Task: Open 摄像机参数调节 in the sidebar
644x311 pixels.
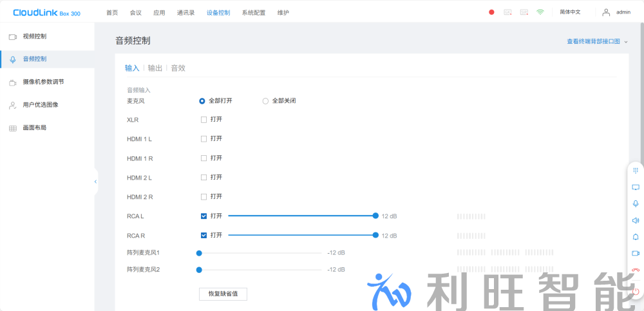Action: 47,82
